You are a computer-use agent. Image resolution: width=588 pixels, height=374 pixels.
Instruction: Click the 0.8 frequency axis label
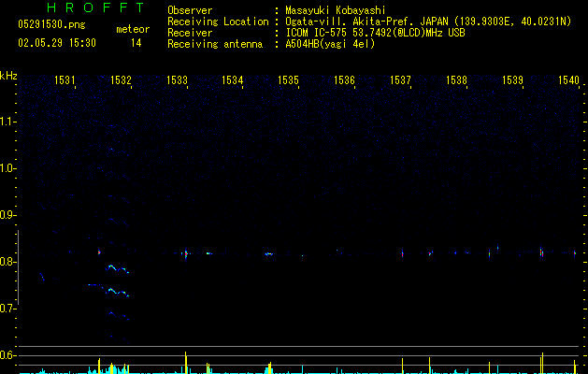pos(8,262)
